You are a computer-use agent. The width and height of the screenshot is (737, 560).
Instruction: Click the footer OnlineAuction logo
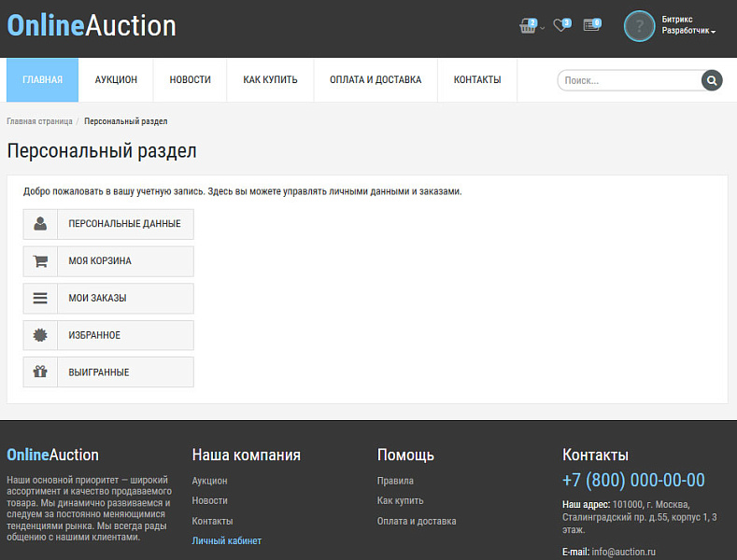coord(52,455)
